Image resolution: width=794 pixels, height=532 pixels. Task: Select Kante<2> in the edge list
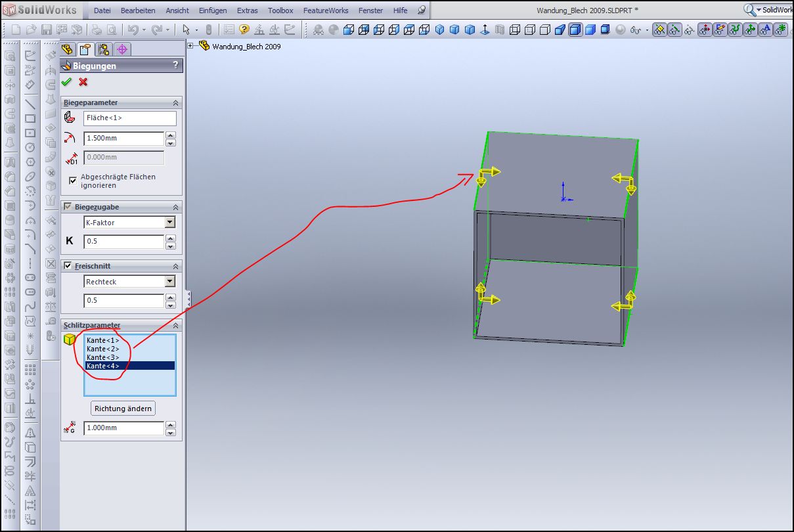pos(130,349)
